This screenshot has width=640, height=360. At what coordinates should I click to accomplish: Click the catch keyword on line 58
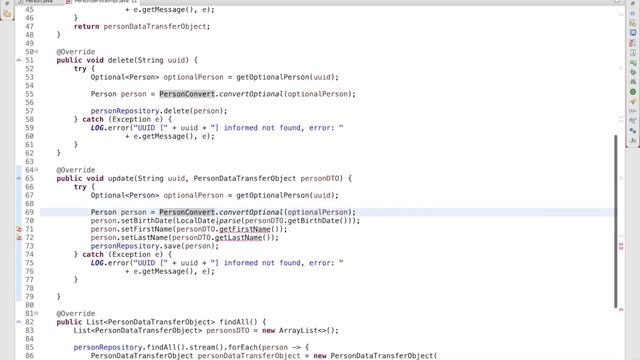93,119
